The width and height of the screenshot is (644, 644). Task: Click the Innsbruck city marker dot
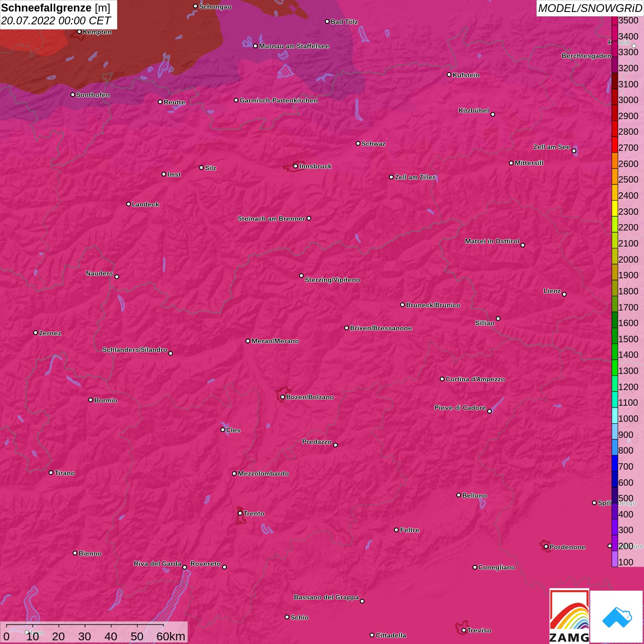click(x=295, y=166)
